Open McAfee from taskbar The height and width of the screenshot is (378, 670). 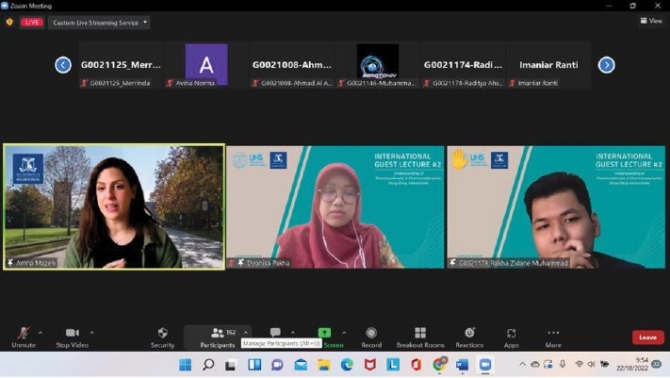coord(370,365)
